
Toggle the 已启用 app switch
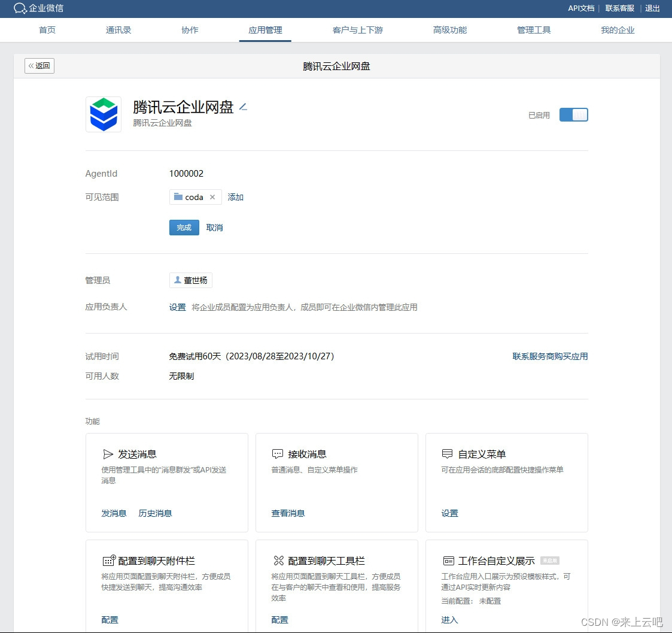click(x=573, y=115)
